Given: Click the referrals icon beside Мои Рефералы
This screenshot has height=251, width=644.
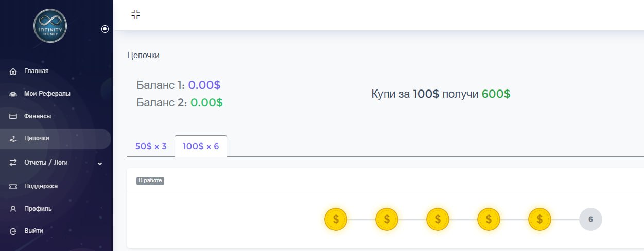Looking at the screenshot, I should pyautogui.click(x=13, y=94).
